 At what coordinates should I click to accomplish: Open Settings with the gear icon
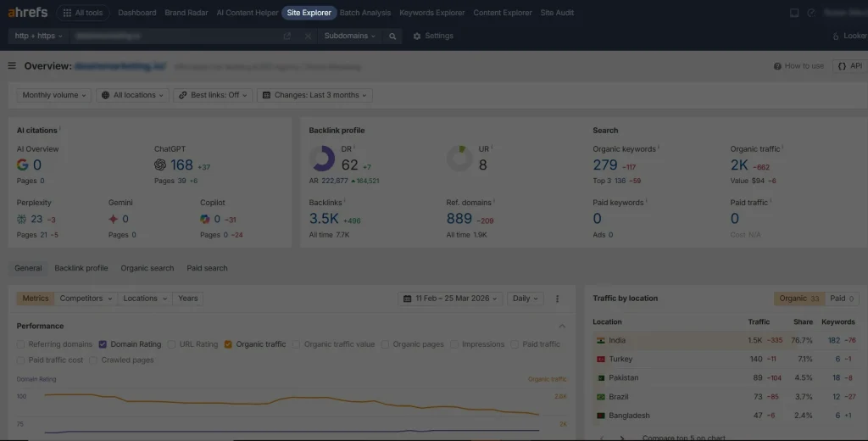click(x=433, y=36)
